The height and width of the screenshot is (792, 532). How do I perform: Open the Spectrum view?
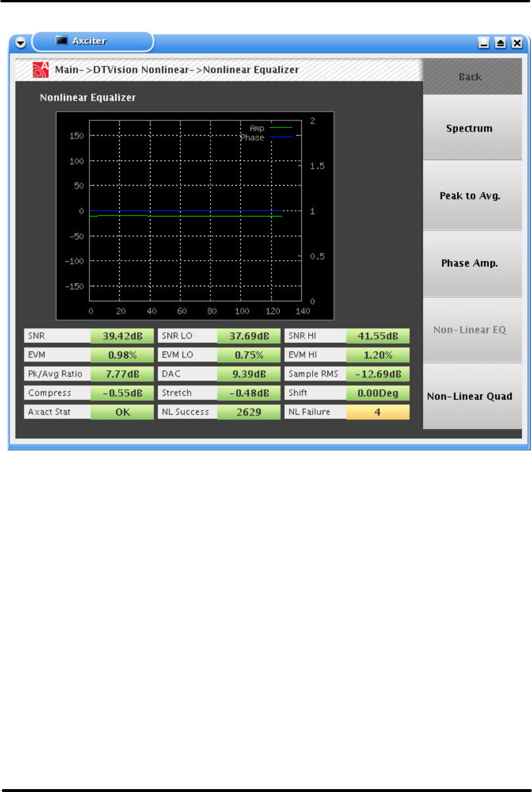[472, 128]
